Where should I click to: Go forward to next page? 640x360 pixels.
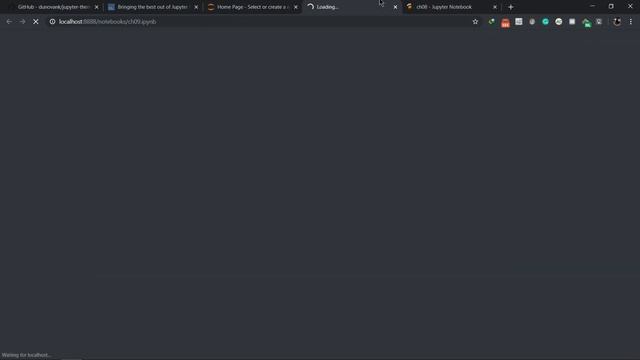pos(22,22)
